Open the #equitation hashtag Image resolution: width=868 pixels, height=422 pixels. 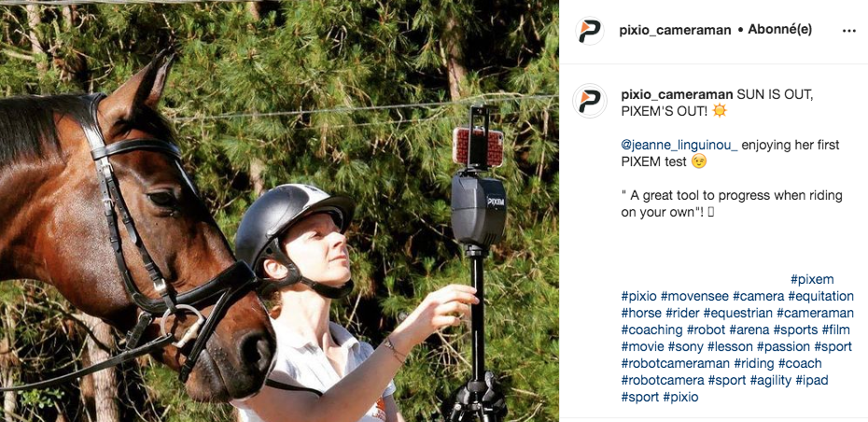(820, 296)
